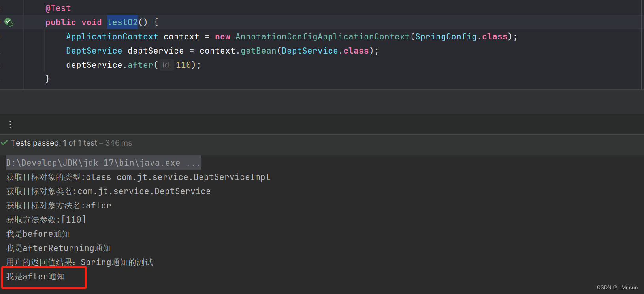
Task: Click AnnotationConfigApplicationContext constructor call
Action: (x=323, y=37)
